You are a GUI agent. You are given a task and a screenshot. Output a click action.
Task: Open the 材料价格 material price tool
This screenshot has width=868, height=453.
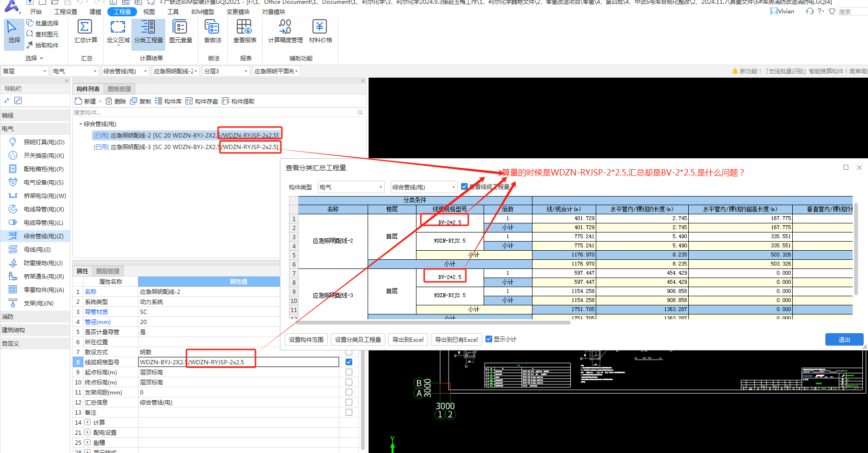pos(320,32)
